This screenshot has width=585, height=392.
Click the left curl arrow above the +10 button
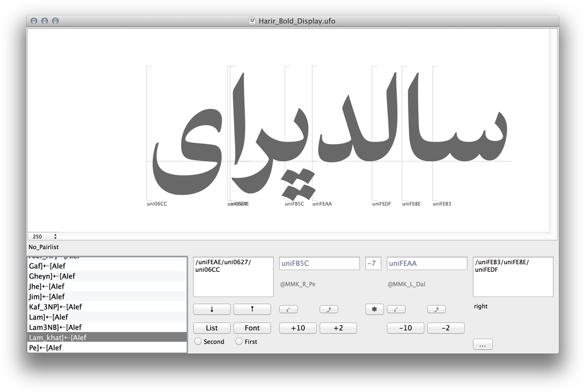(x=289, y=309)
